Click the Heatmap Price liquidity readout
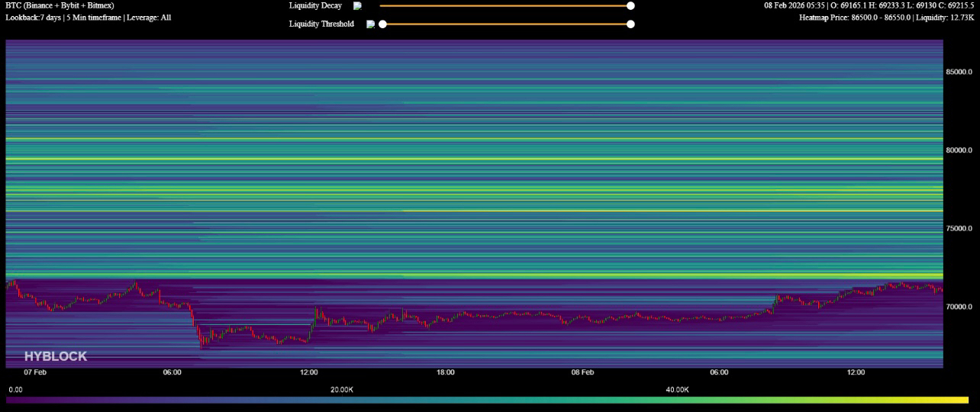This screenshot has height=412, width=980. click(886, 18)
